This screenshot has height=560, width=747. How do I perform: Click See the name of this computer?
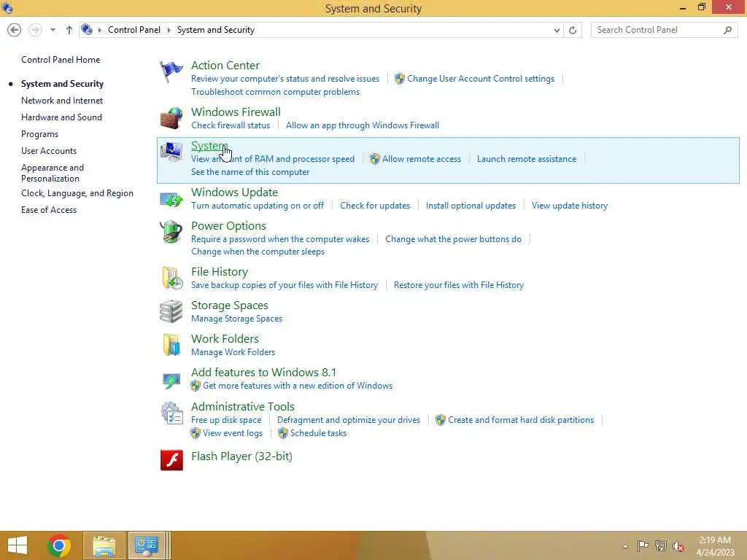tap(250, 172)
